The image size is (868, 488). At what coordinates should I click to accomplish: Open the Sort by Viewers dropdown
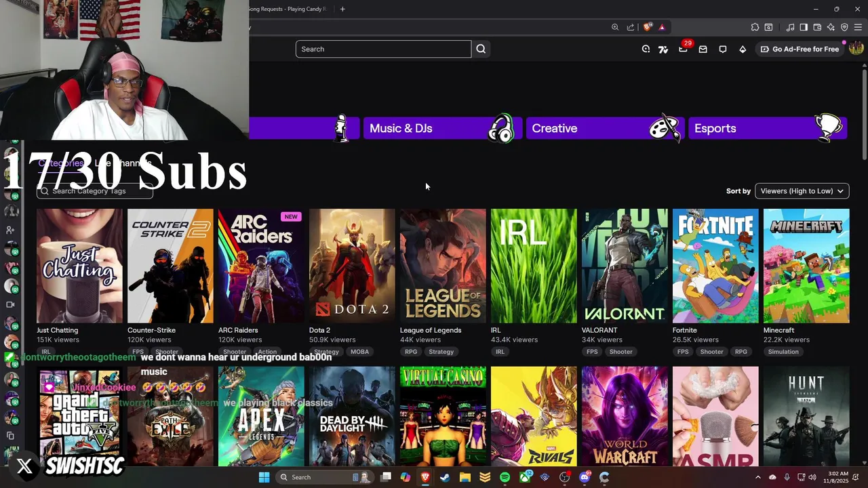pos(802,191)
